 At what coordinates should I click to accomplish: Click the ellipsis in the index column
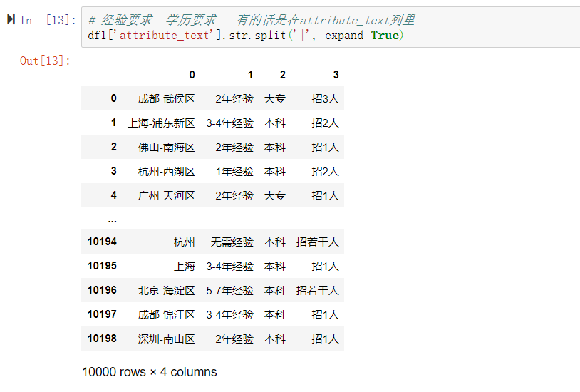113,221
